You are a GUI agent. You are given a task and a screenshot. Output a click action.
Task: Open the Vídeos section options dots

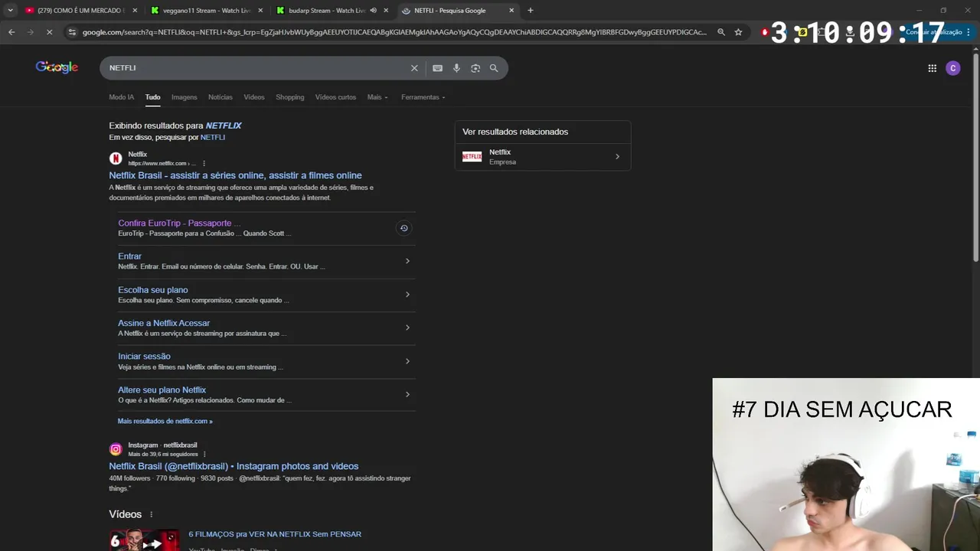pyautogui.click(x=151, y=514)
